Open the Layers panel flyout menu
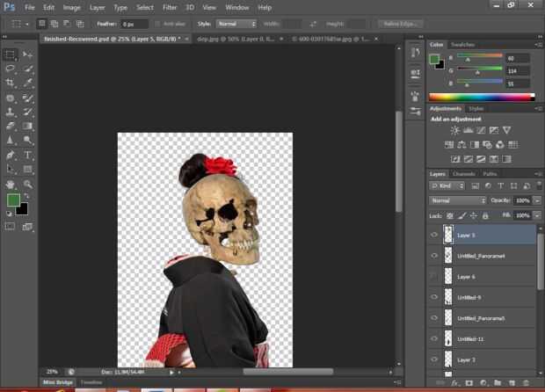 [538, 173]
